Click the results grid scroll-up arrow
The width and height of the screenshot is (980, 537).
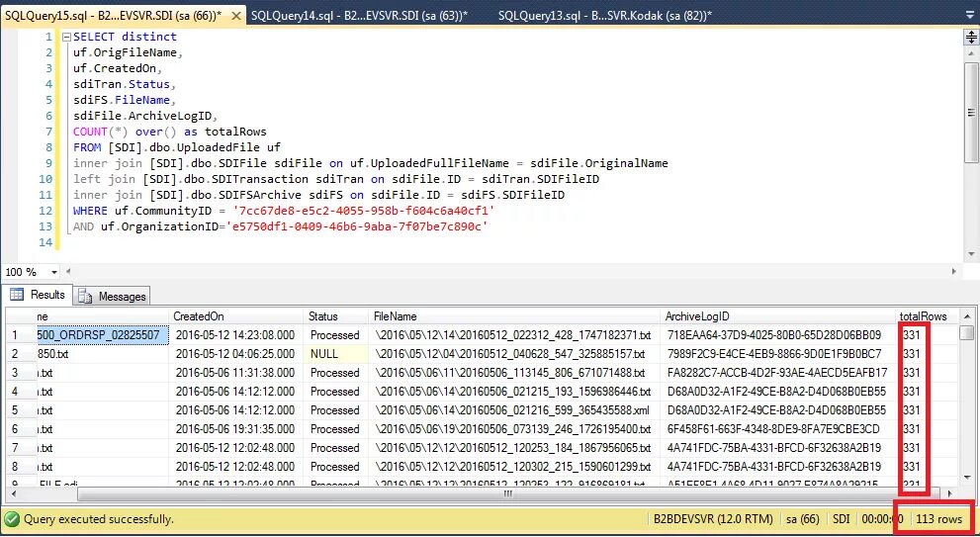[967, 316]
